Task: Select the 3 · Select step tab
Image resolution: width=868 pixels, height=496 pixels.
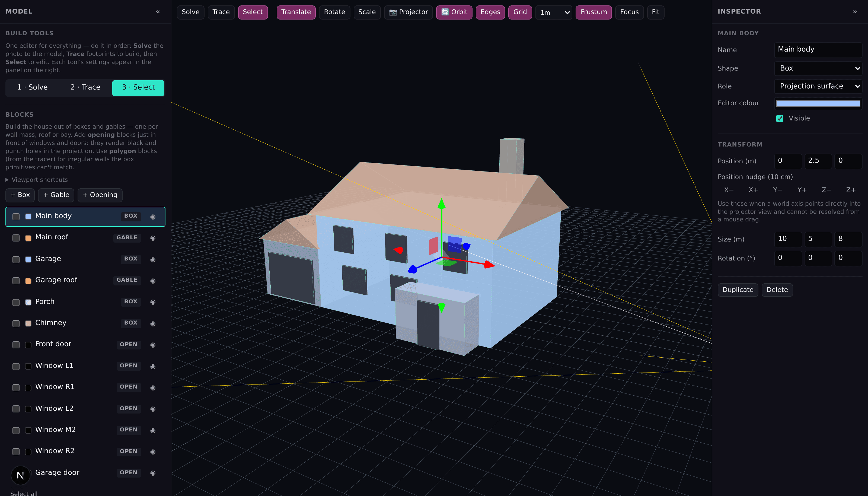Action: [x=138, y=88]
